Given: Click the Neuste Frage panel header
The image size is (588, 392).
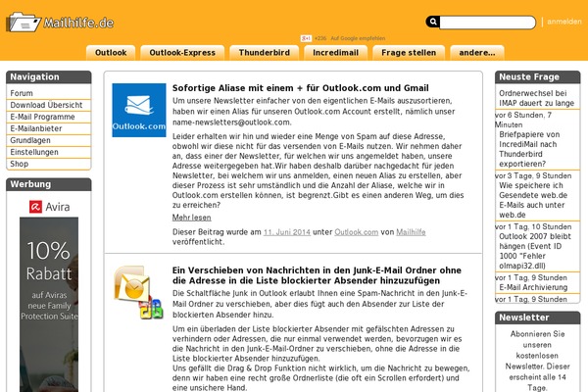Looking at the screenshot, I should (537, 76).
